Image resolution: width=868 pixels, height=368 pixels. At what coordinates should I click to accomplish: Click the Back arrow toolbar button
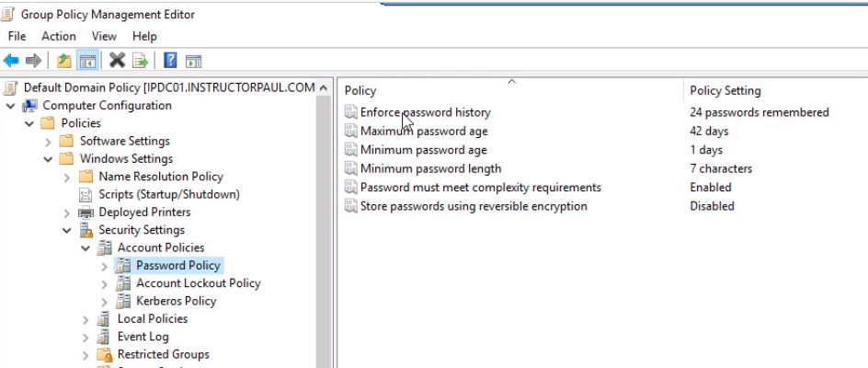[11, 61]
